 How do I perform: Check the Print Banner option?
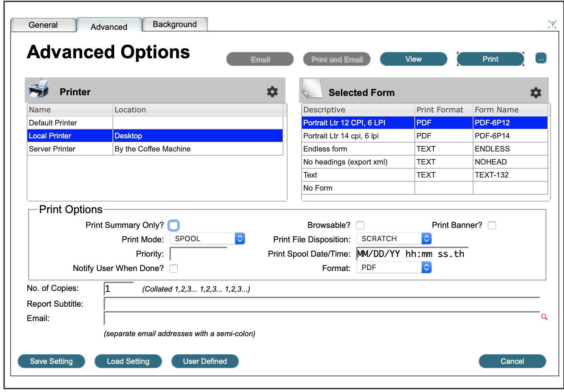coord(492,225)
